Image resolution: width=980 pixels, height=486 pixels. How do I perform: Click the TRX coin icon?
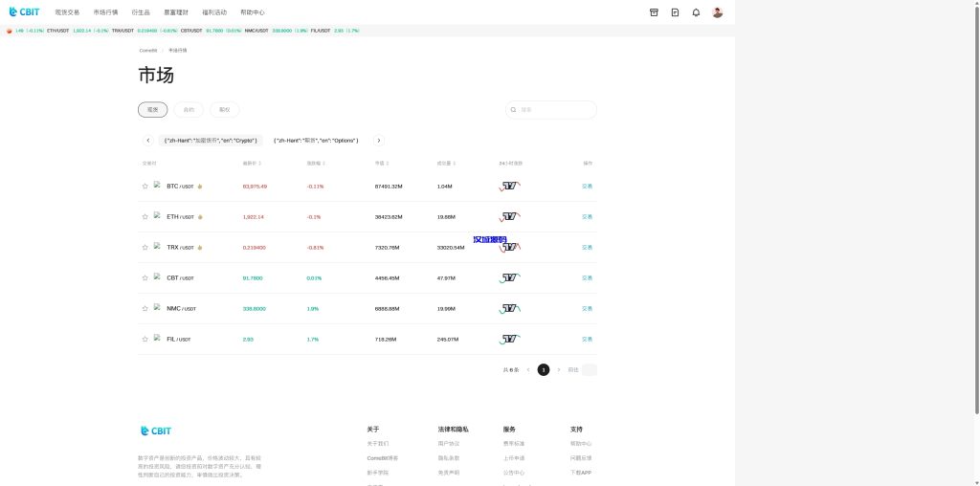coord(157,247)
